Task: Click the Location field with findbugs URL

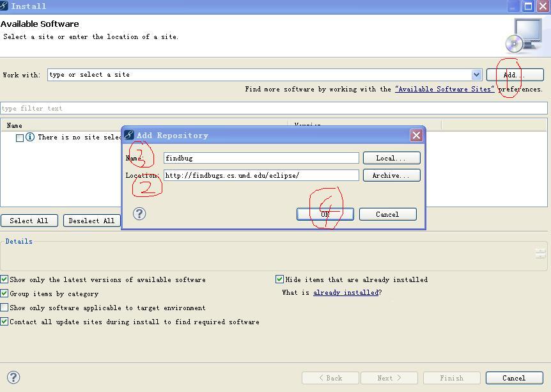Action: click(261, 175)
